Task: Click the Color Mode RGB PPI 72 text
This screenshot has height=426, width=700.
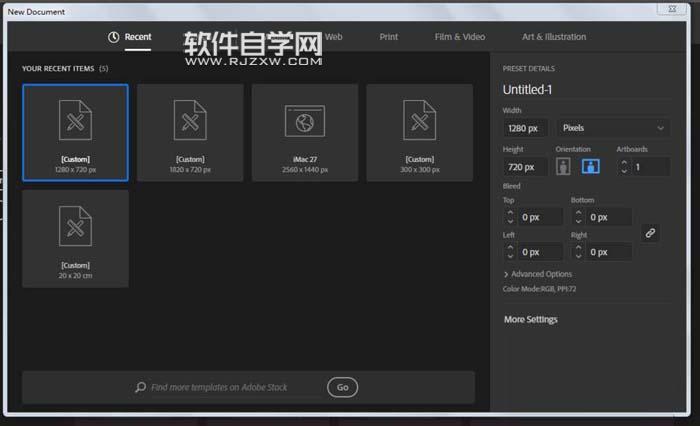Action: (x=539, y=289)
